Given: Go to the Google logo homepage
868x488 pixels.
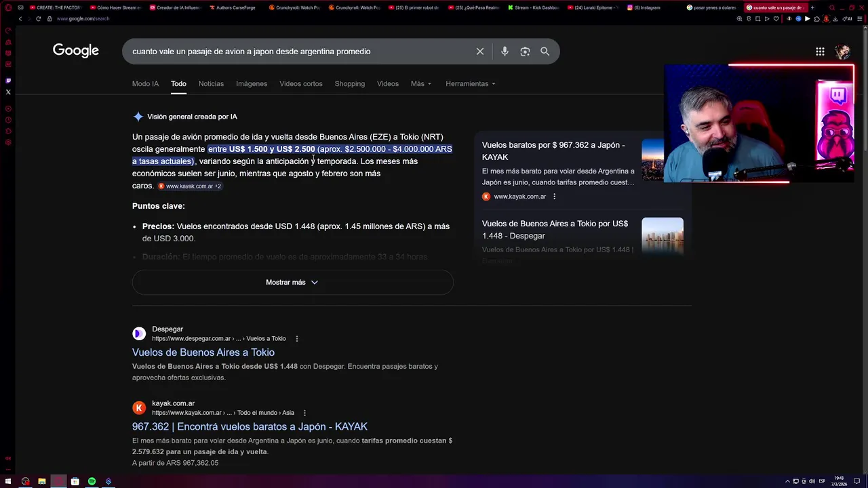Looking at the screenshot, I should (x=76, y=51).
